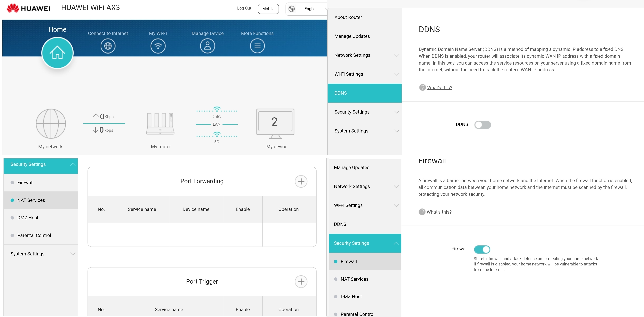
Task: Click the Manage Device person icon
Action: (207, 46)
